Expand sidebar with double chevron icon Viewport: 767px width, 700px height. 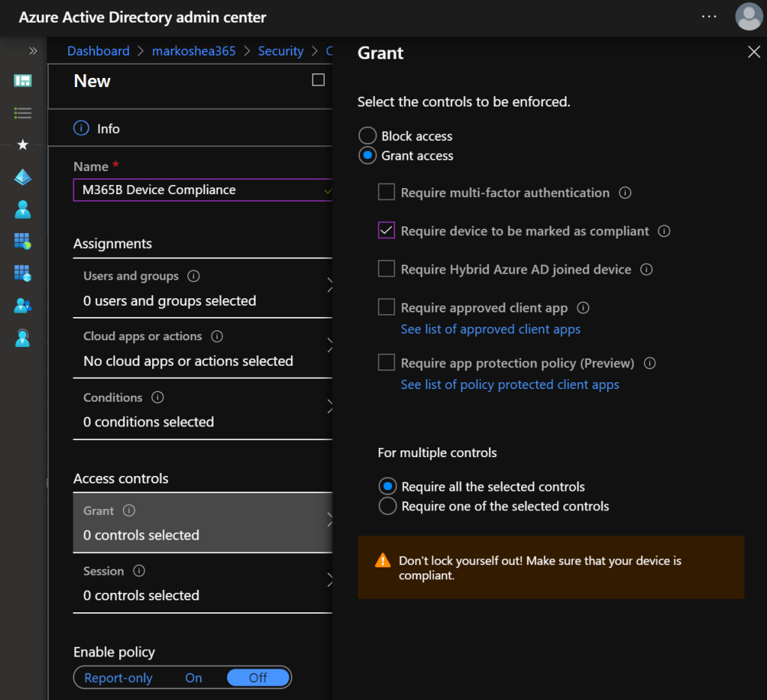click(x=33, y=51)
